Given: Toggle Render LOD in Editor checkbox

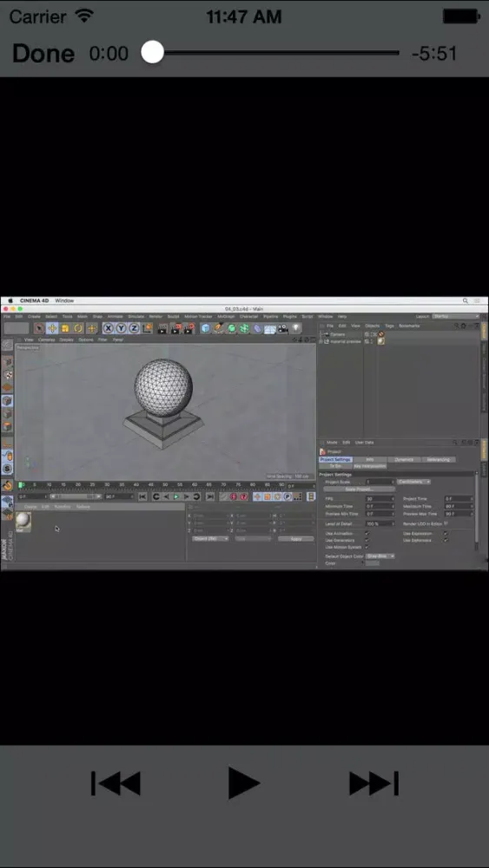Looking at the screenshot, I should pos(446,523).
